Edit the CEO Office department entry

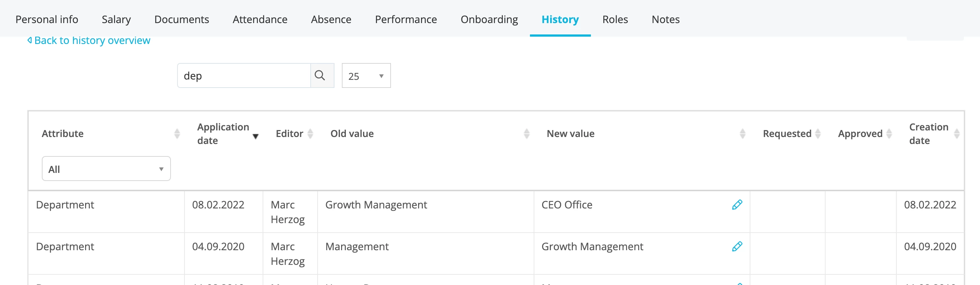point(737,205)
